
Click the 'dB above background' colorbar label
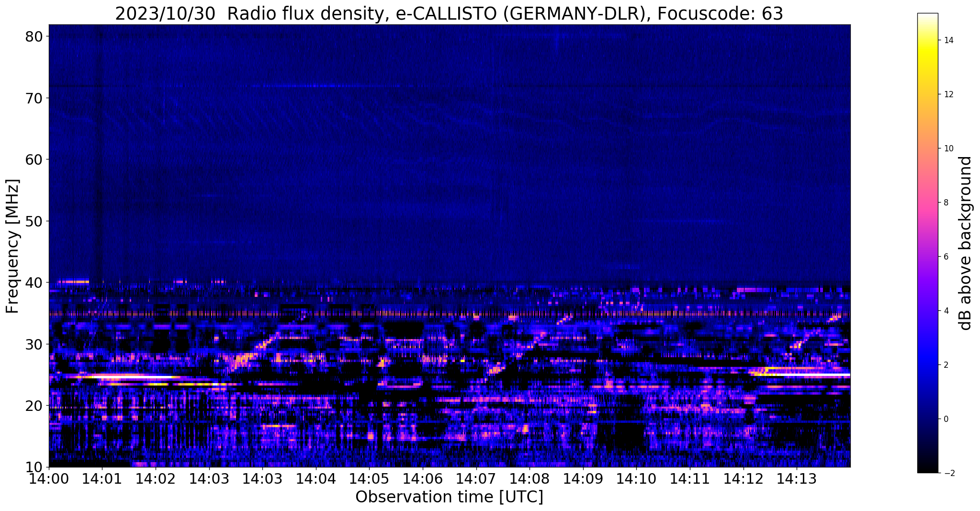966,243
